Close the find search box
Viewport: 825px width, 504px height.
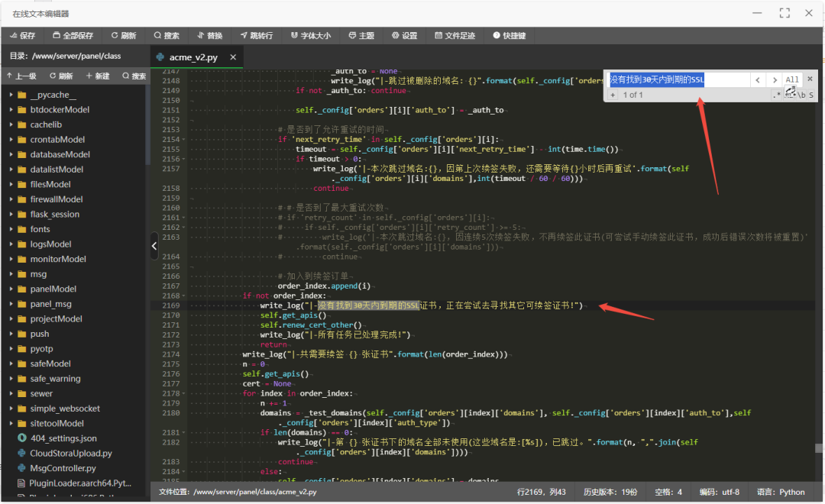point(810,79)
